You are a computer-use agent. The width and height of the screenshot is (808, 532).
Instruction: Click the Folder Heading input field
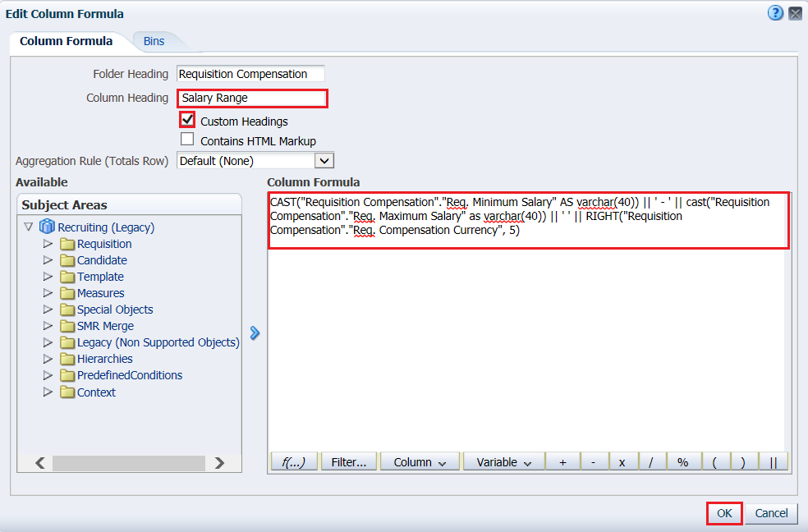coord(250,74)
